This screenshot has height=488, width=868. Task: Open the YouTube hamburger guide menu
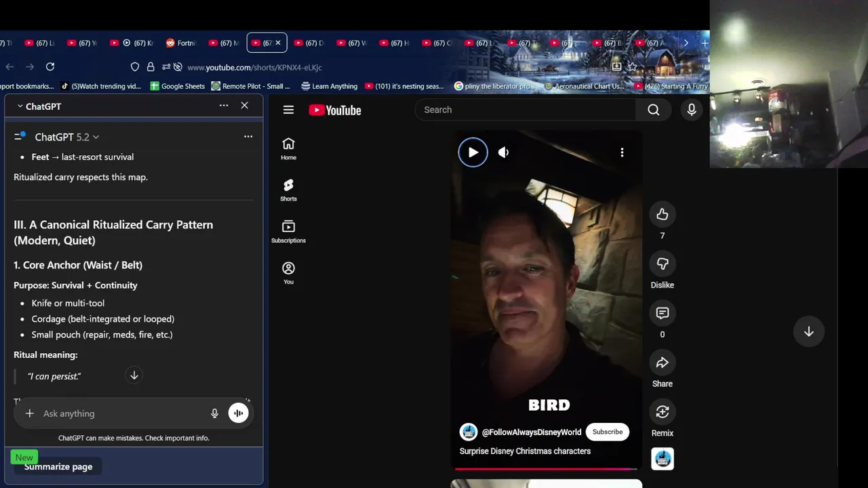coord(288,110)
